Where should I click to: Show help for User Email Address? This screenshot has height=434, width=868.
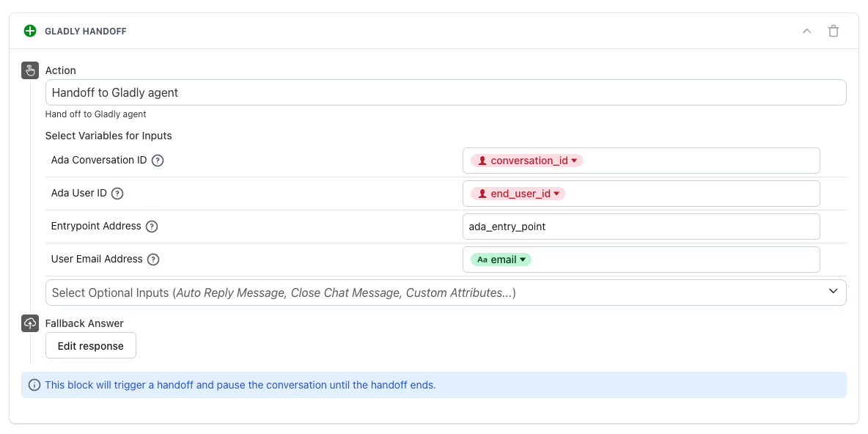(x=154, y=259)
